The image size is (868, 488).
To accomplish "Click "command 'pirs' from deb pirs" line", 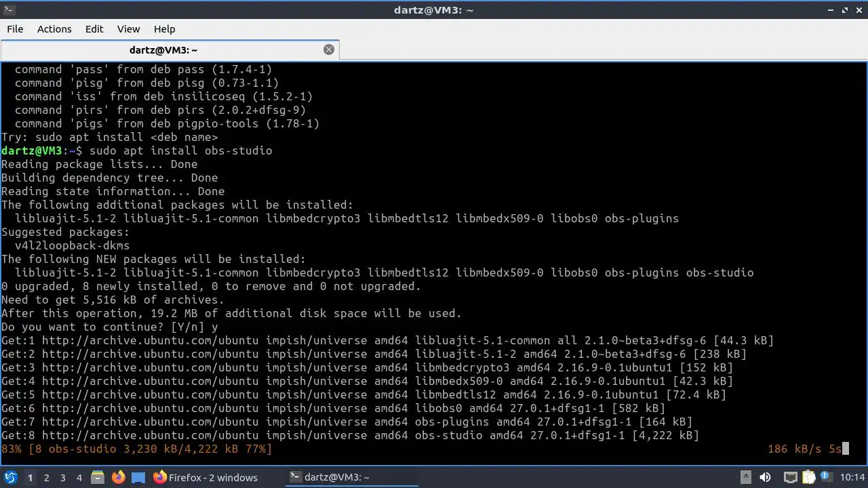I will point(160,110).
